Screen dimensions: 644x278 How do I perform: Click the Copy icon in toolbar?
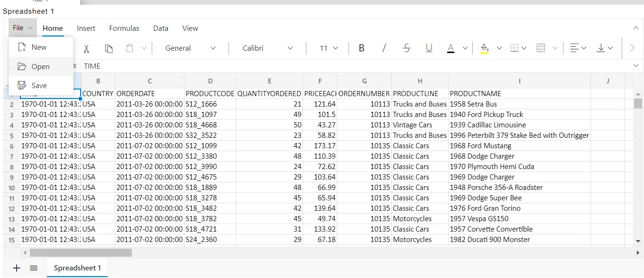tap(109, 48)
